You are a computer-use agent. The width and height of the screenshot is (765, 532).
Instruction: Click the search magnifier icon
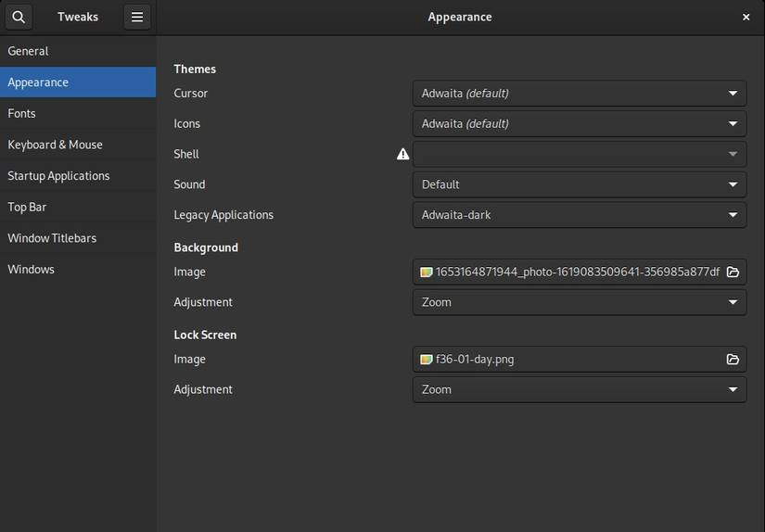[x=19, y=17]
